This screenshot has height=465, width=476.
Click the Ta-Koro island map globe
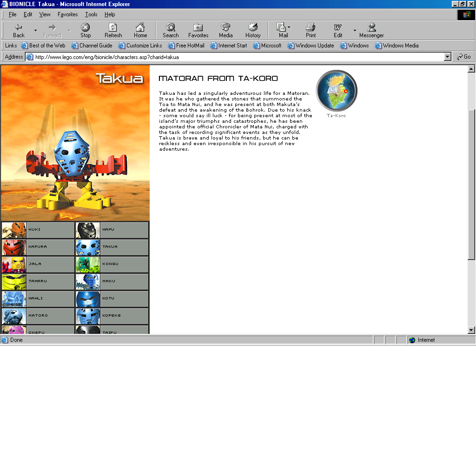337,91
